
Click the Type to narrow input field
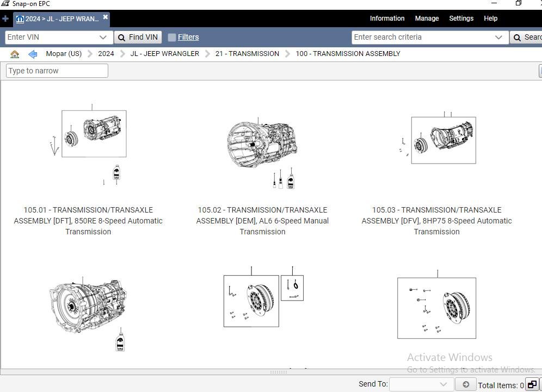pyautogui.click(x=57, y=70)
